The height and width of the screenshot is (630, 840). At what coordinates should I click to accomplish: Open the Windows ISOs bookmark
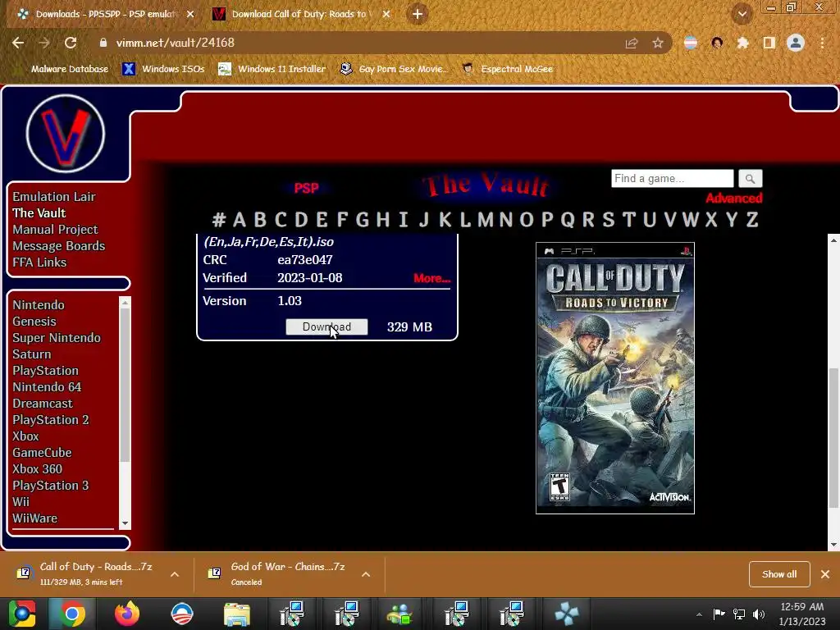(x=163, y=69)
